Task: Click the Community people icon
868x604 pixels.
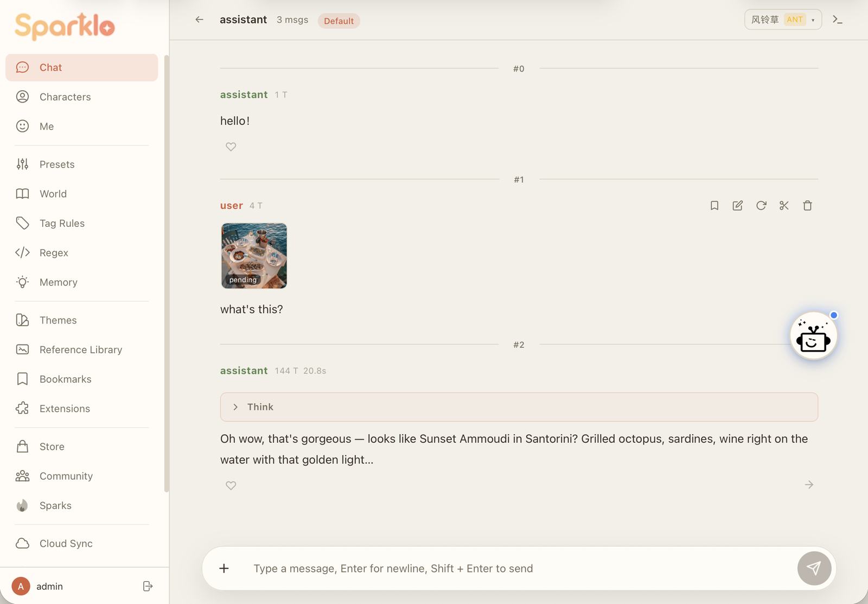Action: click(x=22, y=476)
